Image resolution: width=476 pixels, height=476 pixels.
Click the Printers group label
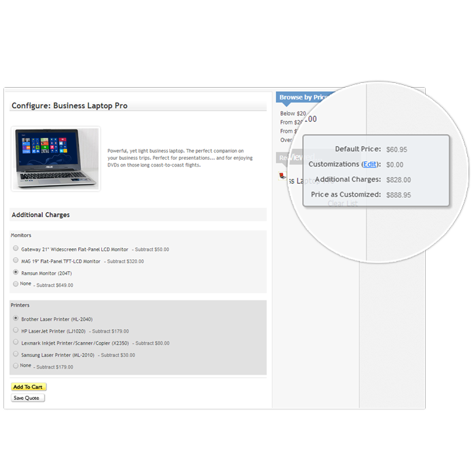[x=20, y=305]
